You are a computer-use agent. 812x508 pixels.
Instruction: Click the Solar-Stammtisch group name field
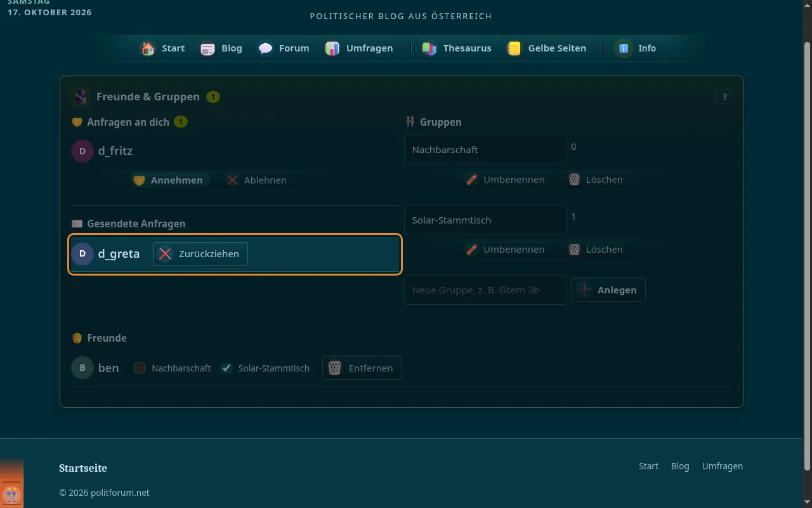pos(485,220)
